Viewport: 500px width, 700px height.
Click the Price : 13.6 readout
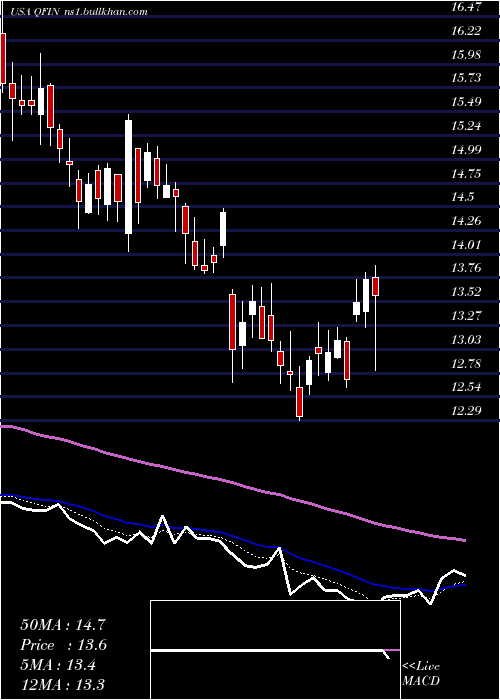point(63,645)
